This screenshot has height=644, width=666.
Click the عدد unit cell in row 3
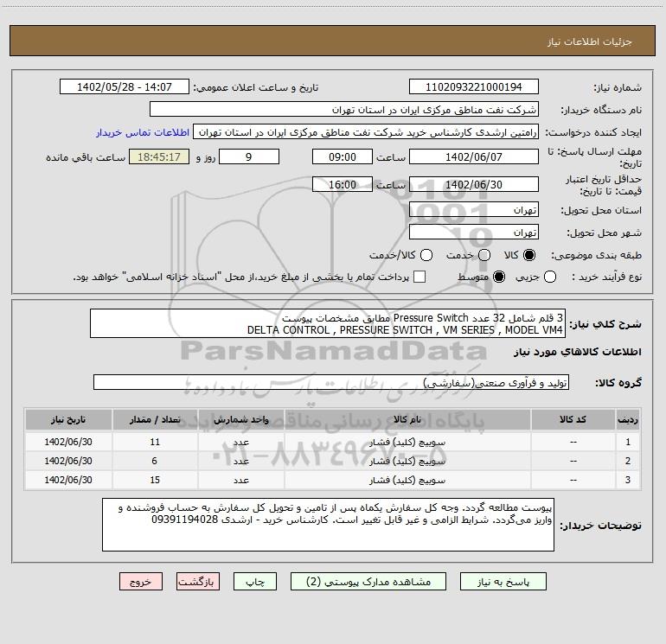(240, 480)
